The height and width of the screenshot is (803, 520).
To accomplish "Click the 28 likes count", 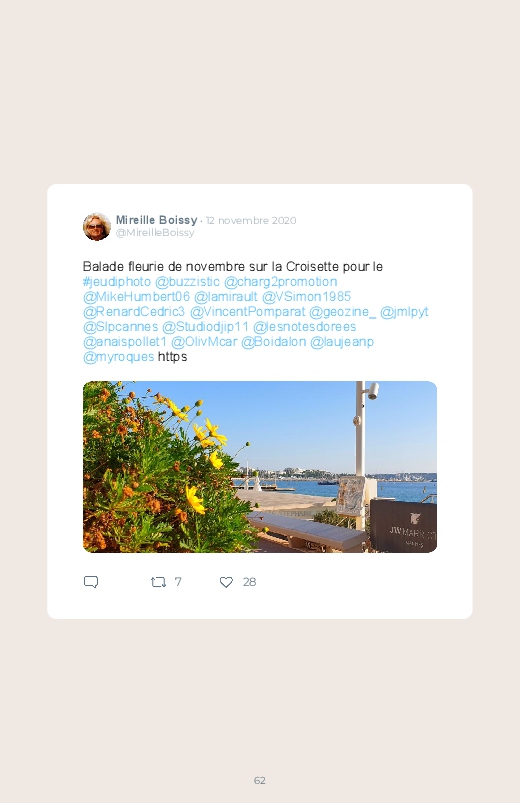I will (x=249, y=582).
